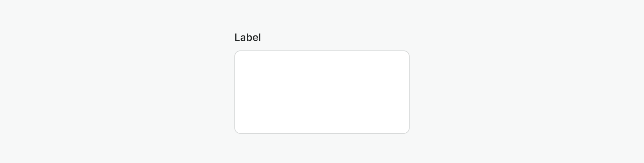Place the cursor in the white text area

pos(322,92)
